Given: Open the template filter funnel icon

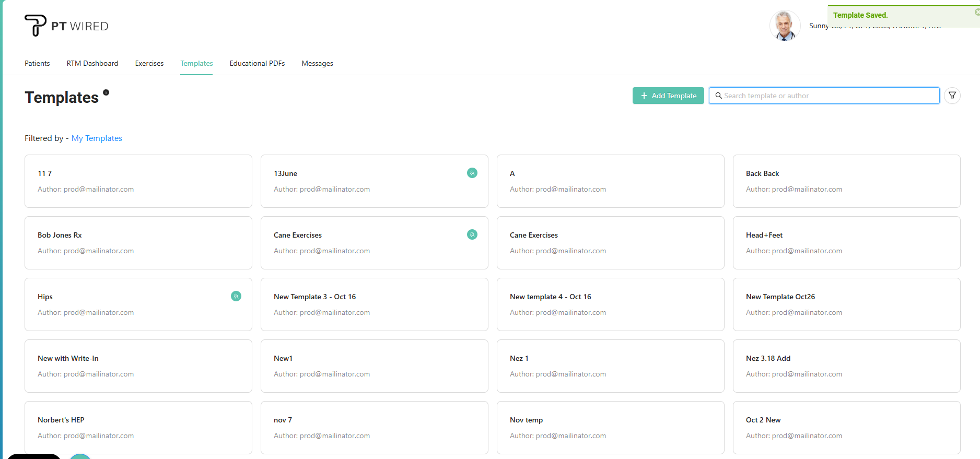Looking at the screenshot, I should pyautogui.click(x=952, y=96).
